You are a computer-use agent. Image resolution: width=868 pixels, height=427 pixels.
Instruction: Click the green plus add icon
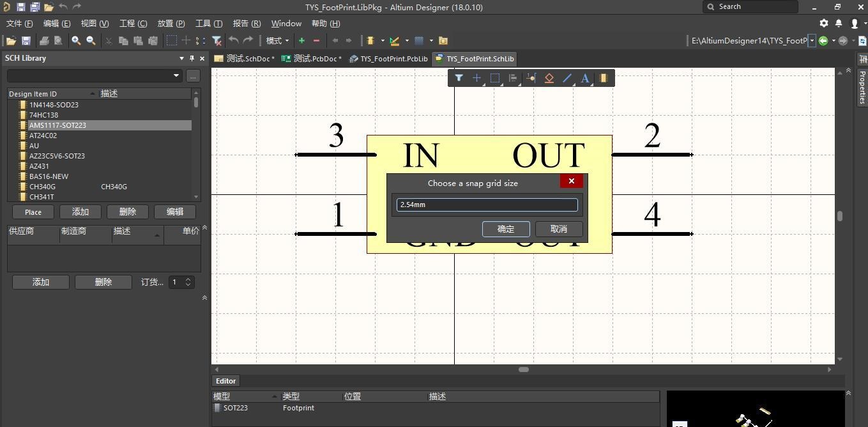(301, 40)
